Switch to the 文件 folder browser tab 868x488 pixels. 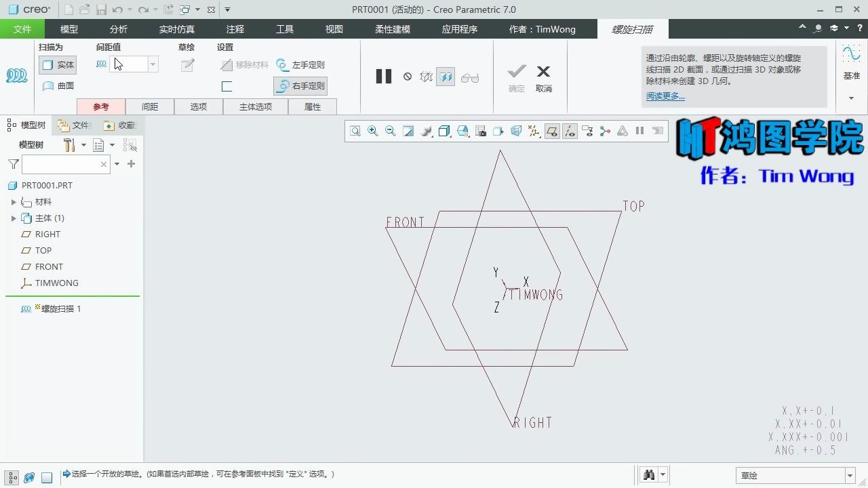75,125
